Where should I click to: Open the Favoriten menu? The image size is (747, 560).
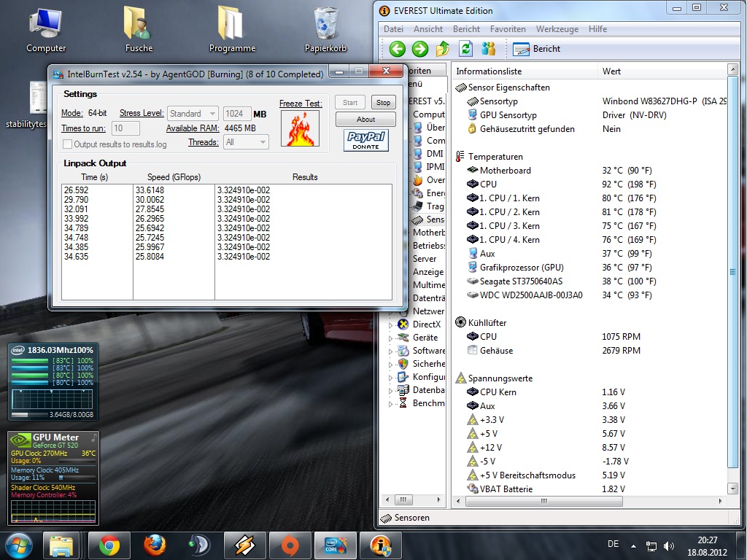click(508, 29)
